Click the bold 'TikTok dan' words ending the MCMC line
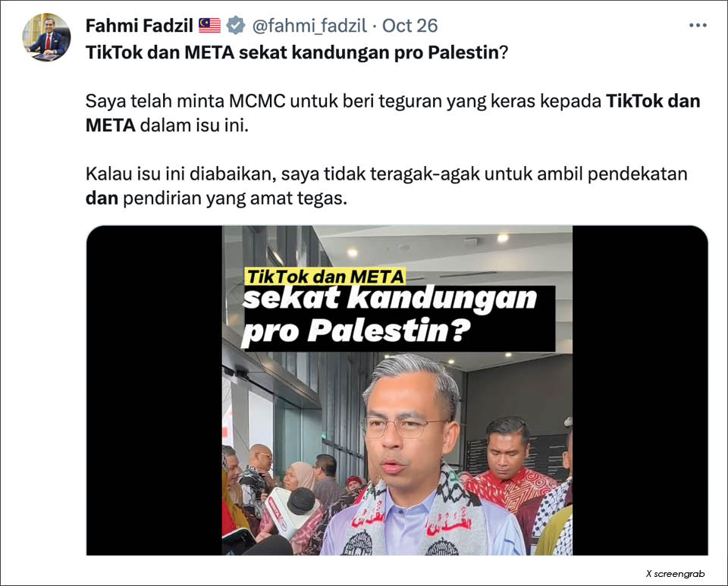 point(653,101)
